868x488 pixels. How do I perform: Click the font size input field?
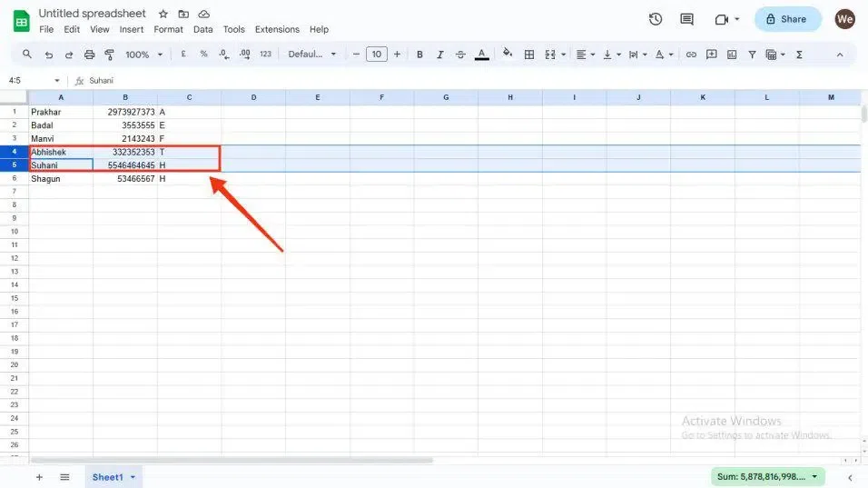(377, 55)
